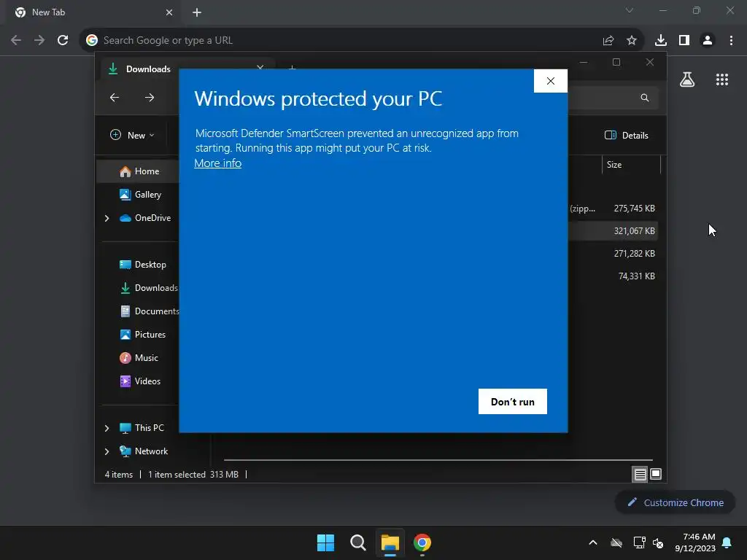Open a new Chrome tab
747x560 pixels.
(x=197, y=12)
